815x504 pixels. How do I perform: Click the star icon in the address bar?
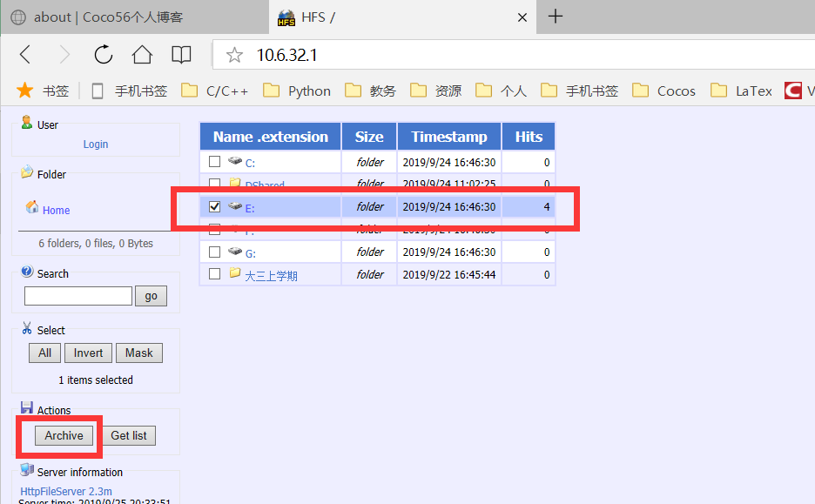(233, 53)
